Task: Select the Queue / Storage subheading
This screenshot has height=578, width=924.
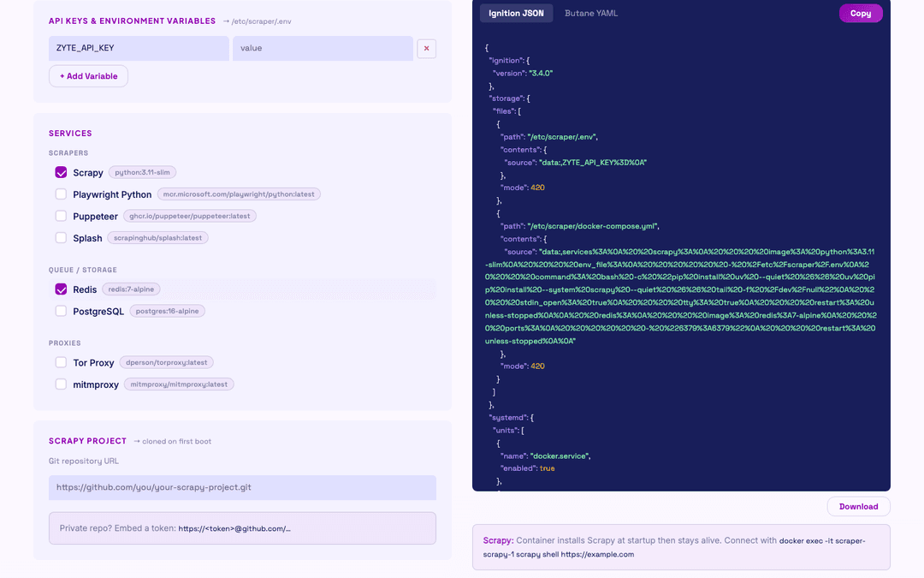Action: [82, 270]
